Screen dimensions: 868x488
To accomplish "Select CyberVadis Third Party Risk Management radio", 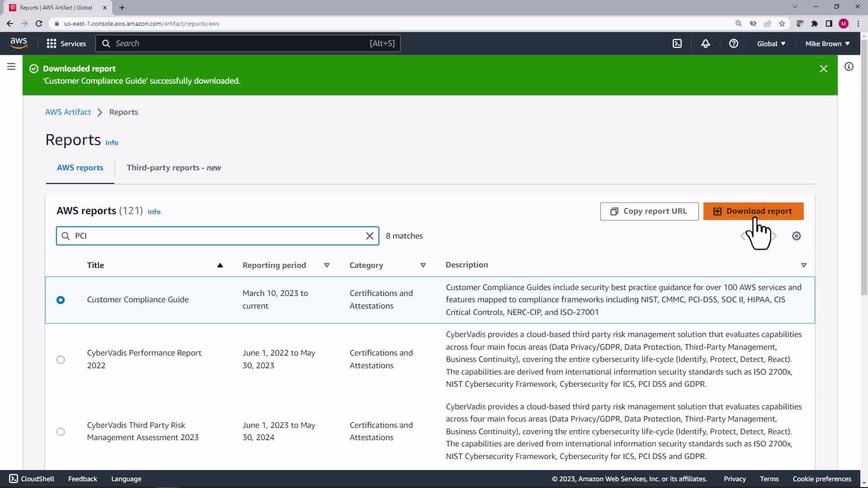I will point(61,432).
